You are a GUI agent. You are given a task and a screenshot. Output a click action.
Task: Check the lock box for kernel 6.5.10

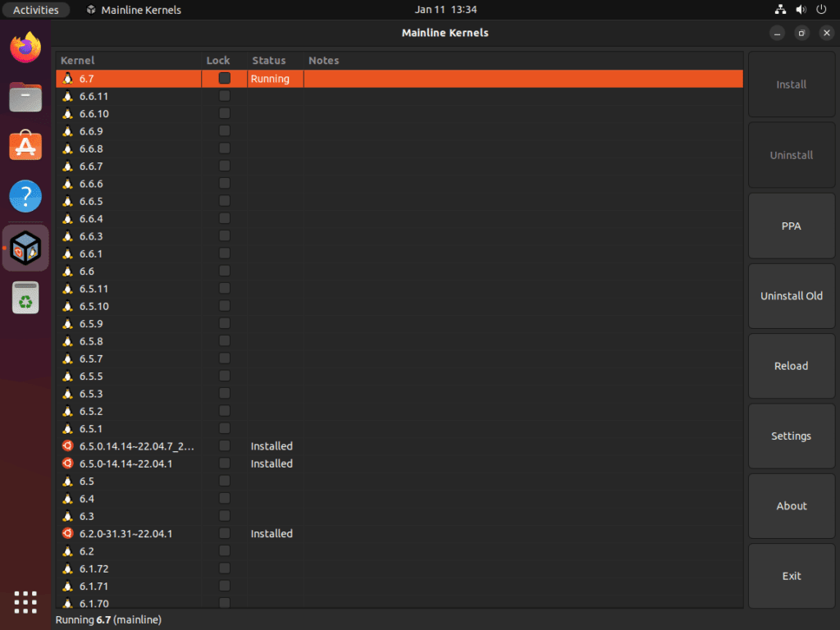tap(223, 306)
